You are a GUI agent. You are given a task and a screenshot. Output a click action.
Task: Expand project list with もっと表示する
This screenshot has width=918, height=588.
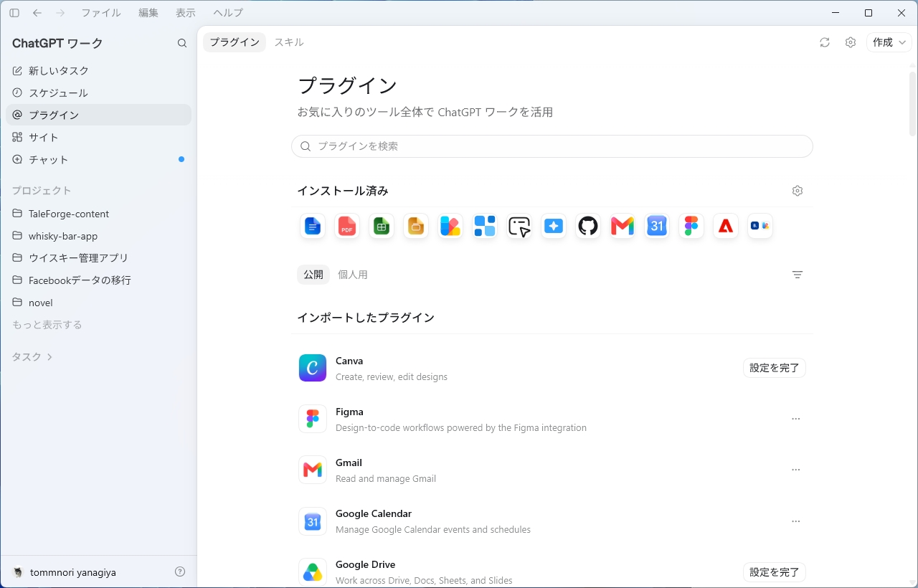click(x=47, y=325)
